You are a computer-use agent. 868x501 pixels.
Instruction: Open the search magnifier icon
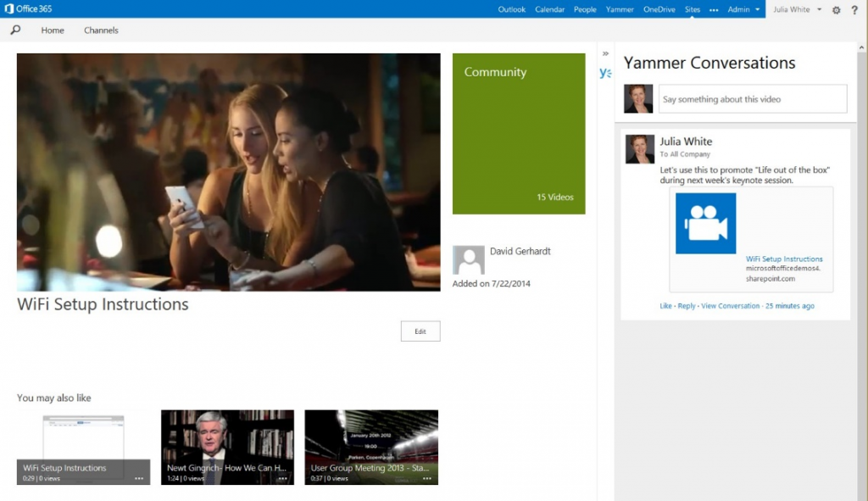click(x=15, y=30)
